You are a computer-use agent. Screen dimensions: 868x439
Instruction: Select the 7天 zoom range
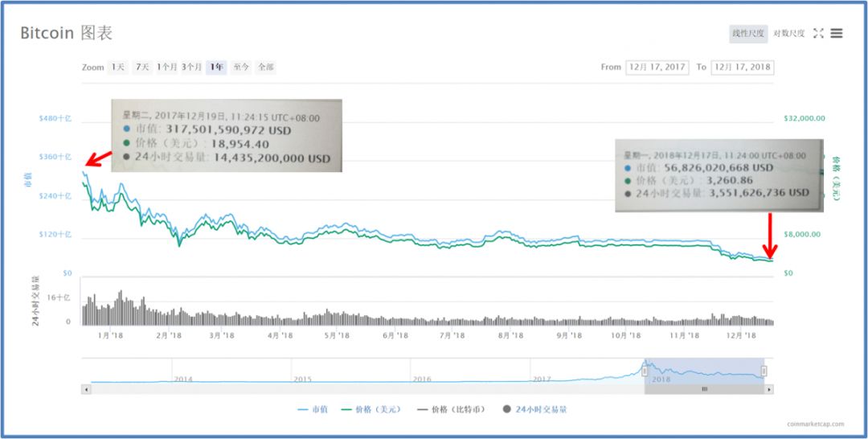coord(142,68)
